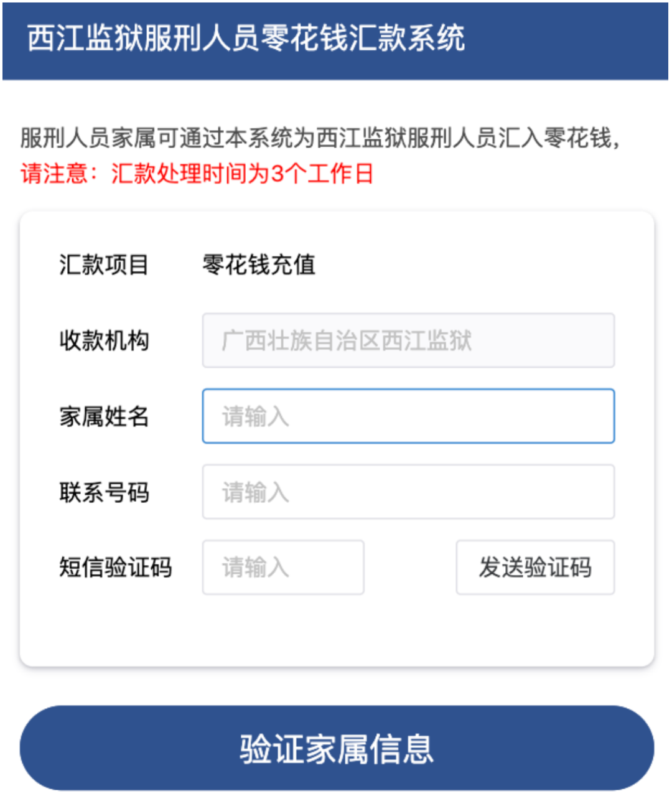
Task: Tap the 联系号码 label
Action: coord(104,492)
